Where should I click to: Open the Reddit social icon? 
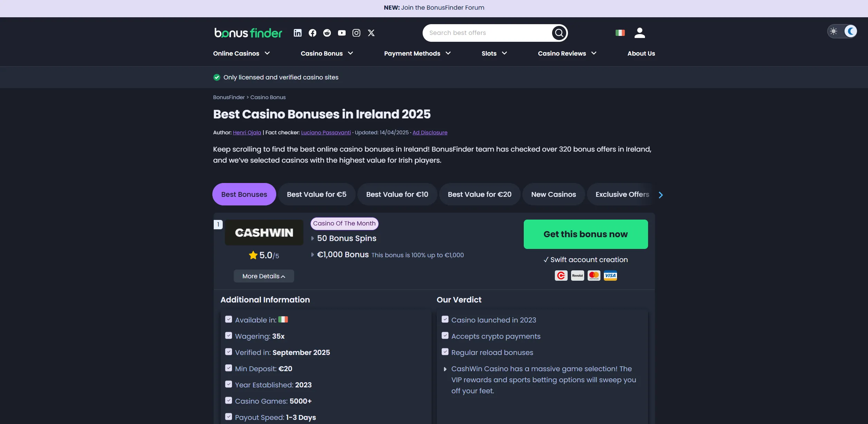pyautogui.click(x=327, y=33)
